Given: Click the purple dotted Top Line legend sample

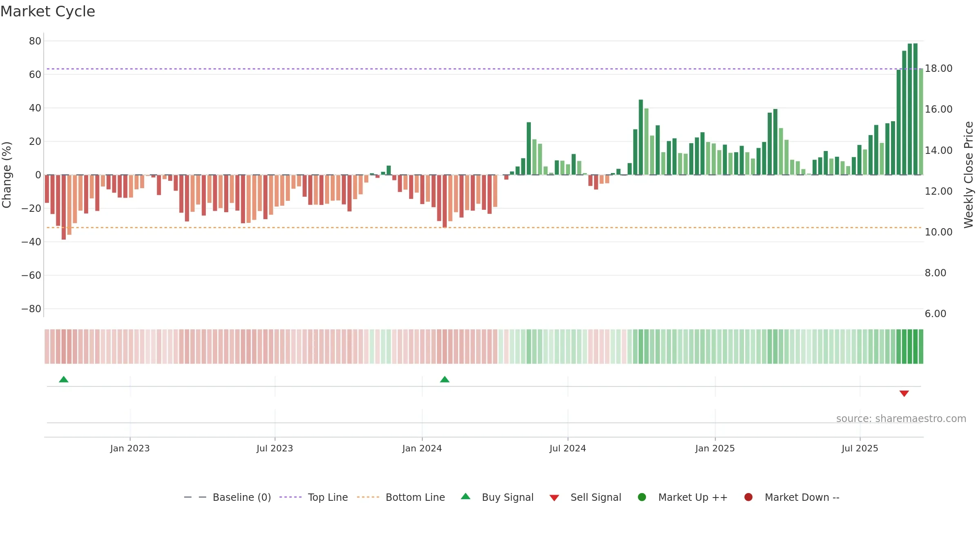Looking at the screenshot, I should (x=290, y=497).
